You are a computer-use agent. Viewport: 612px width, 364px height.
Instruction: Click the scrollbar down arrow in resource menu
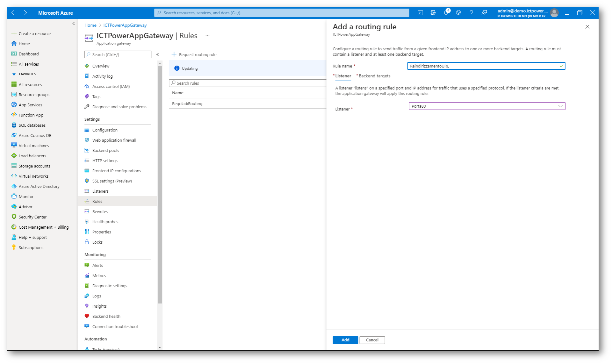(160, 347)
